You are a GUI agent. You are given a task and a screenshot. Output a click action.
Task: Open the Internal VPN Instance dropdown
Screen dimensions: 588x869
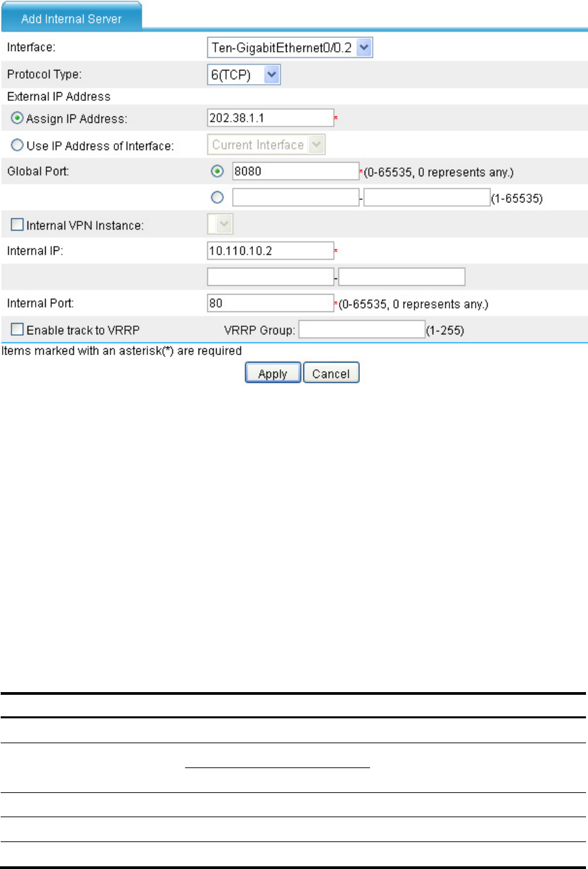[x=221, y=224]
